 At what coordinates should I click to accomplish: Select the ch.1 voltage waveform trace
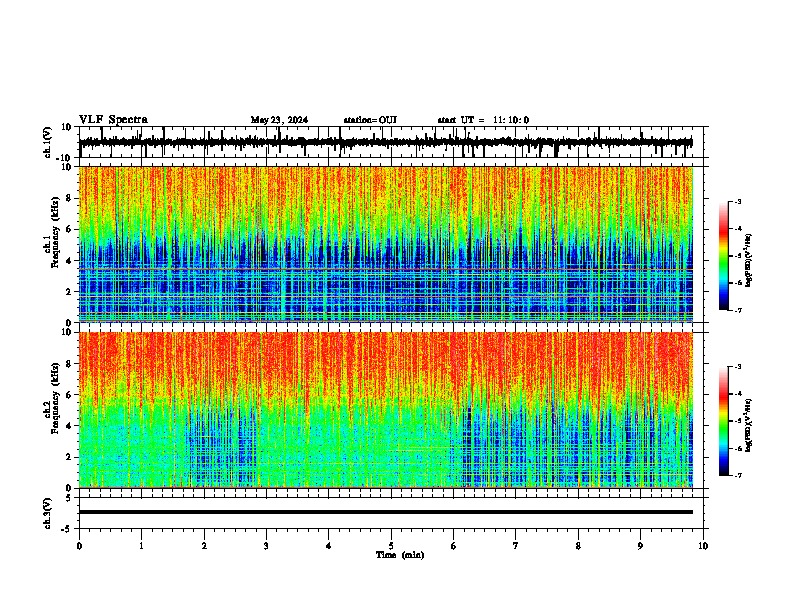pos(386,143)
